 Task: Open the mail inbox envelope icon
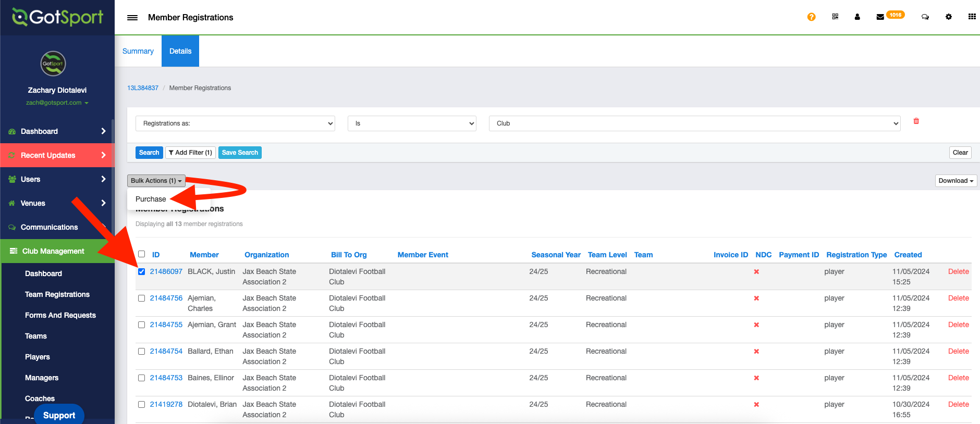pyautogui.click(x=880, y=17)
